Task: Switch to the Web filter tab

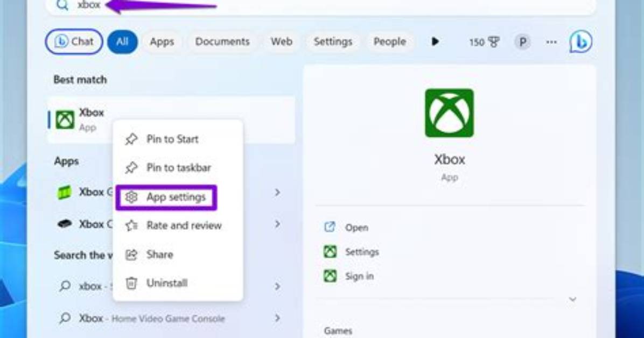Action: coord(281,41)
